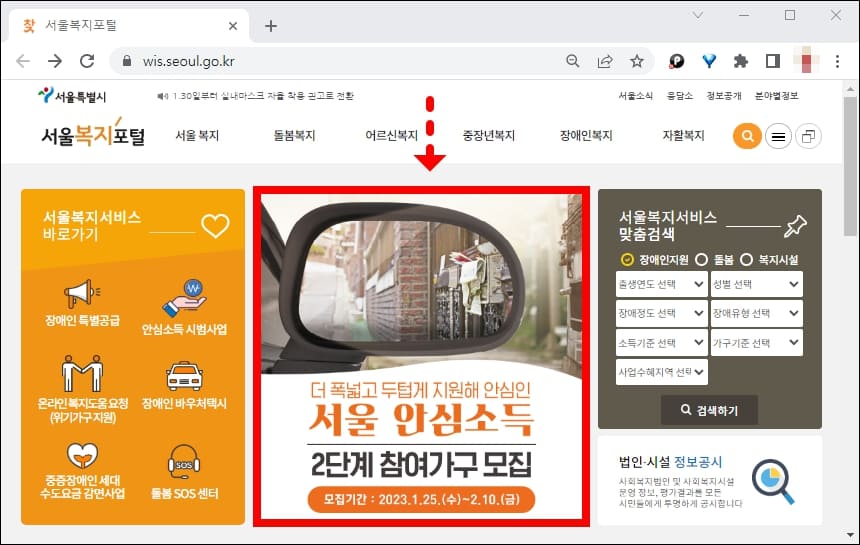The width and height of the screenshot is (860, 545).
Task: Expand the 소득기준 선택 dropdown
Action: [x=661, y=343]
